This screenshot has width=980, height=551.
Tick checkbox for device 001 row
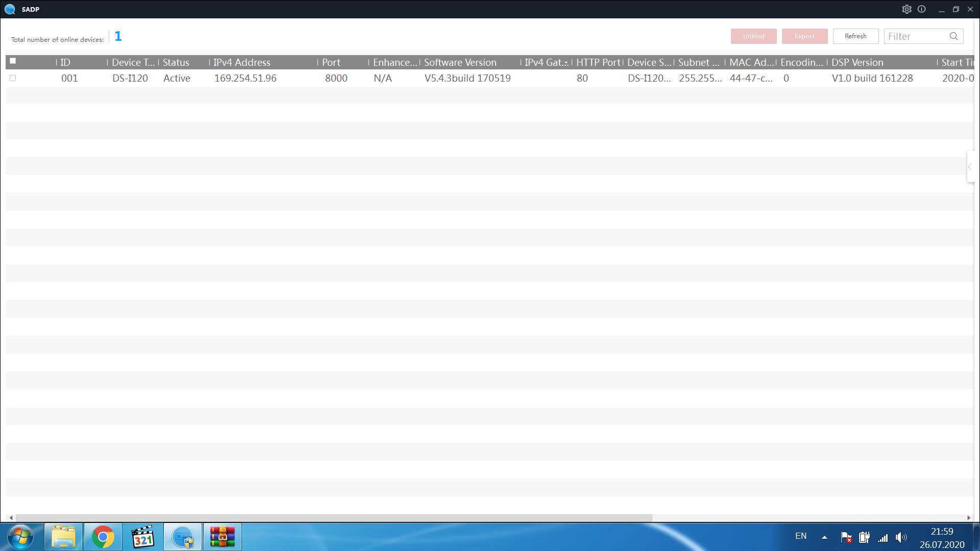point(13,78)
